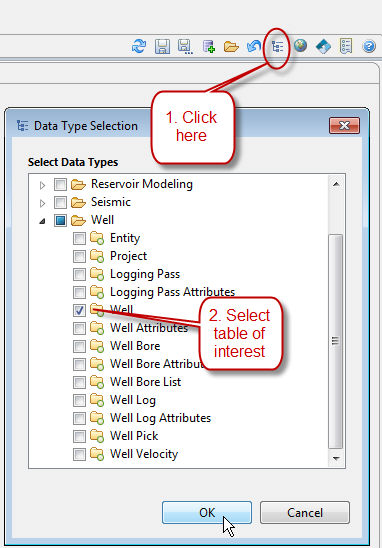
Task: Tick the Well Log Attributes checkbox
Action: click(79, 418)
